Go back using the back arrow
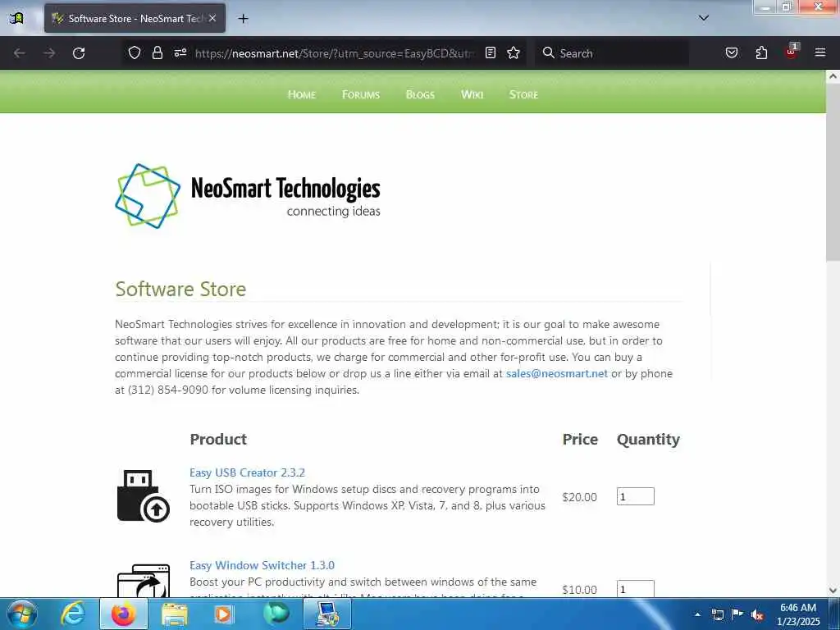This screenshot has width=840, height=630. click(x=20, y=53)
